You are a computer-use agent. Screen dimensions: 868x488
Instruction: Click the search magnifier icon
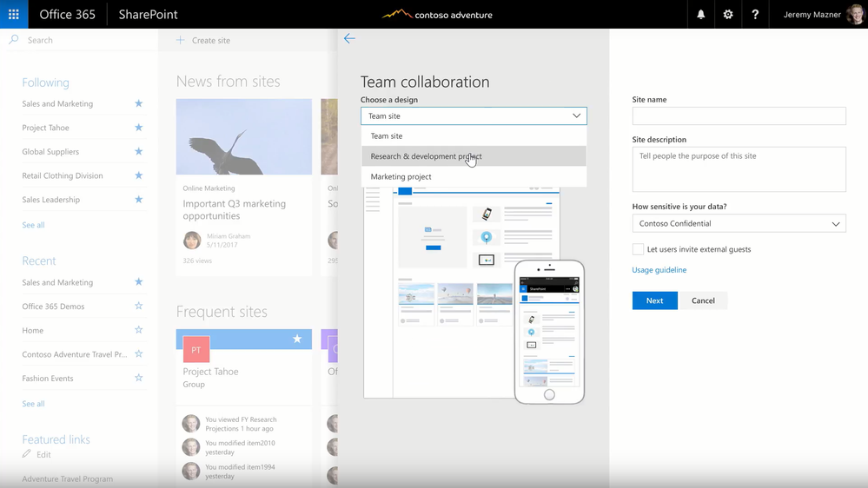[14, 40]
